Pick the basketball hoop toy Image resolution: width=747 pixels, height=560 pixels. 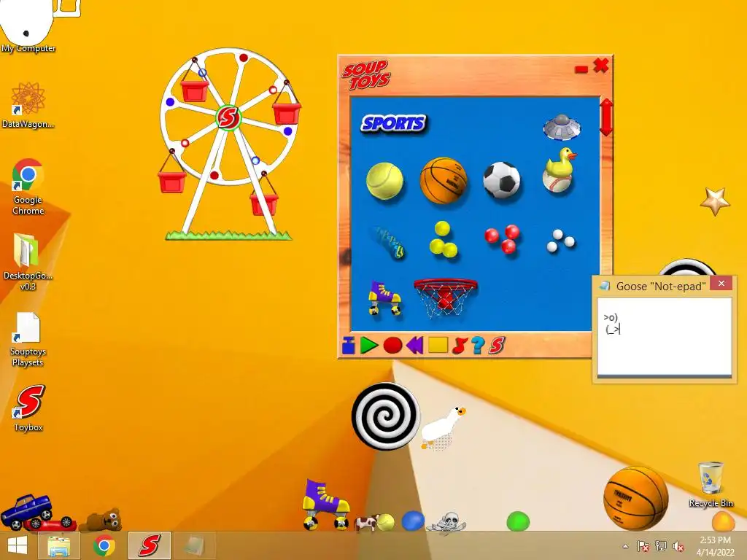click(x=445, y=298)
